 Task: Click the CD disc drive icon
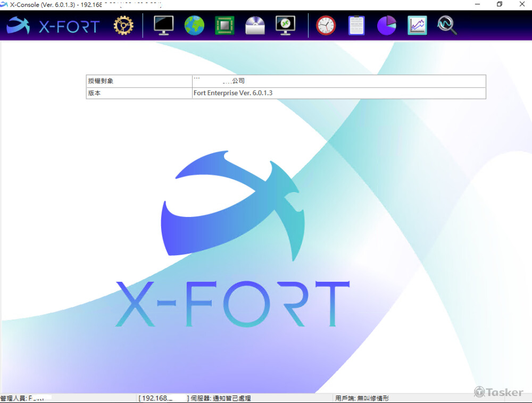tap(255, 25)
